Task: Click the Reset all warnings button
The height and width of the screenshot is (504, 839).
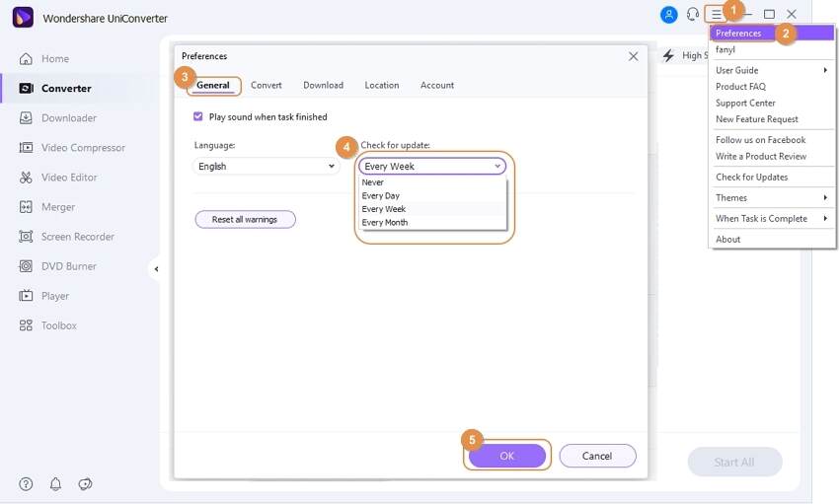Action: click(245, 219)
